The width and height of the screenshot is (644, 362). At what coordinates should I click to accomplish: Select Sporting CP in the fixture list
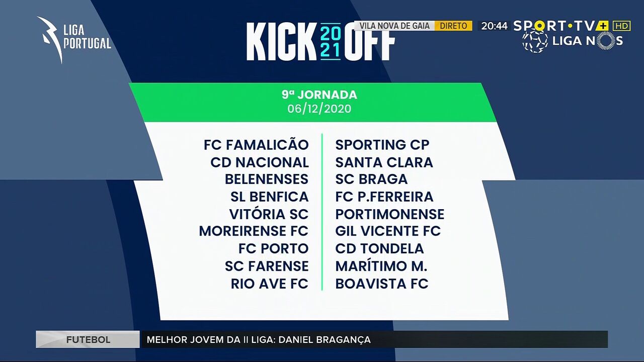(382, 145)
